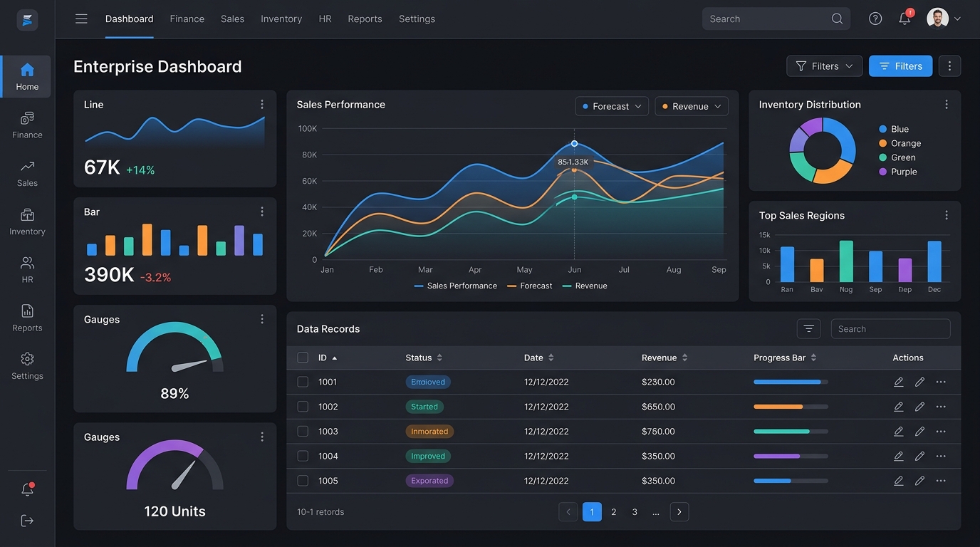Expand the user avatar menu
The width and height of the screenshot is (980, 547).
tap(944, 19)
